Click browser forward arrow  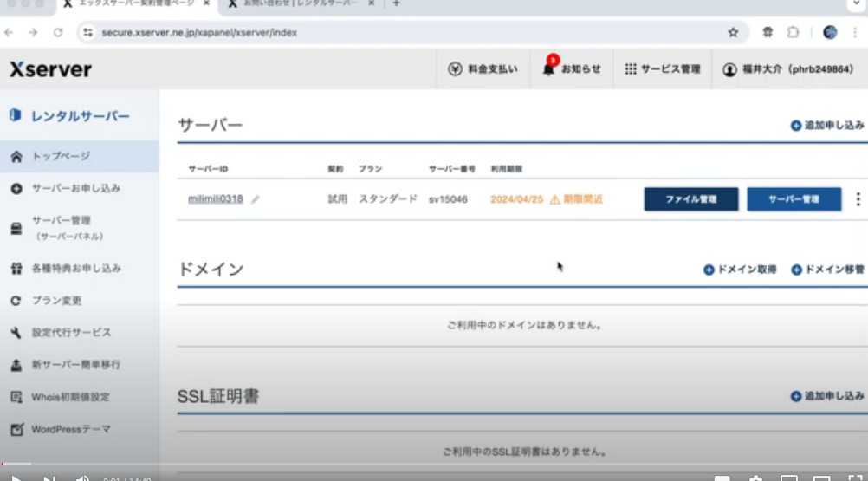click(x=33, y=33)
